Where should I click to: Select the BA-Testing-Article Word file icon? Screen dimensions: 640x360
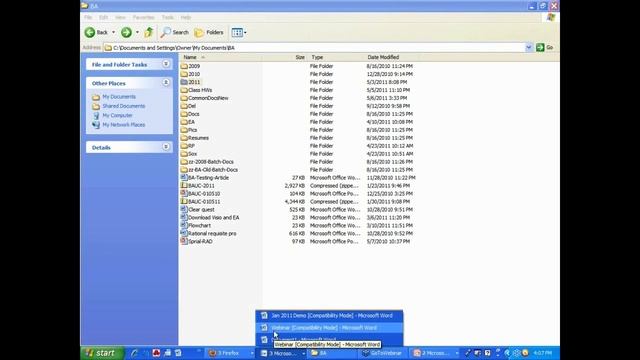pyautogui.click(x=184, y=178)
